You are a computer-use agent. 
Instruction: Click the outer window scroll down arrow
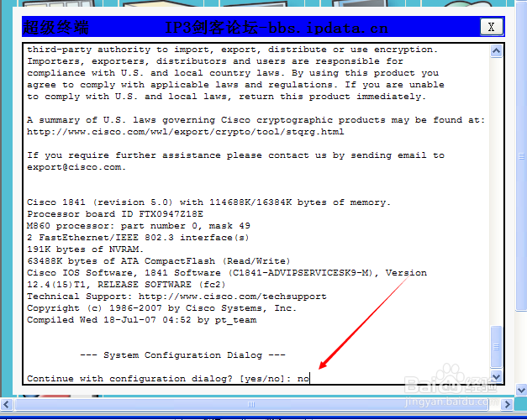[x=521, y=391]
